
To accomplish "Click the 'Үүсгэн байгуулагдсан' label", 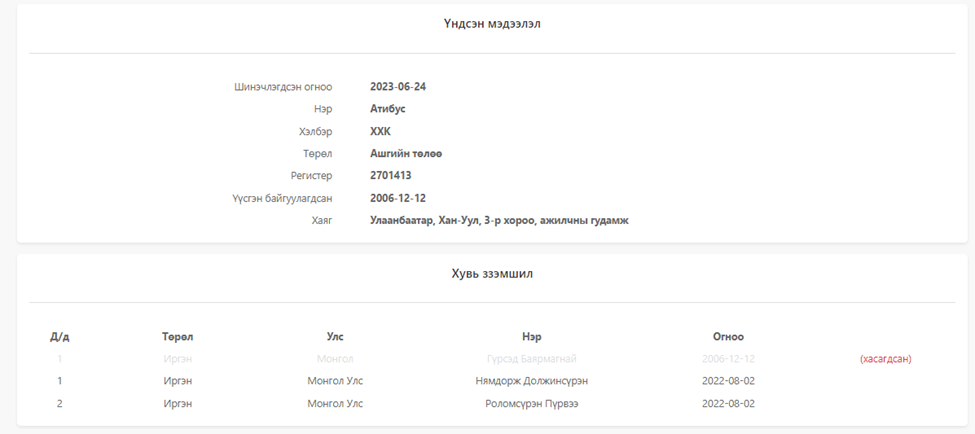I will click(282, 198).
